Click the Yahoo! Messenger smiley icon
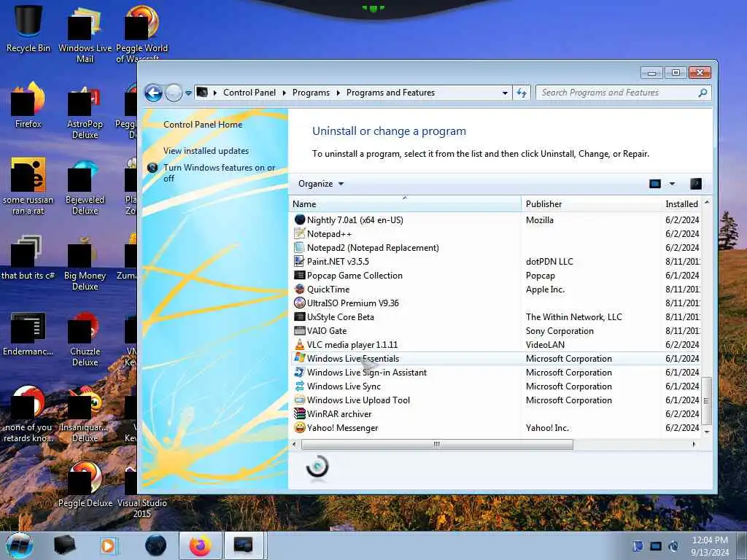Image resolution: width=747 pixels, height=560 pixels. click(300, 427)
